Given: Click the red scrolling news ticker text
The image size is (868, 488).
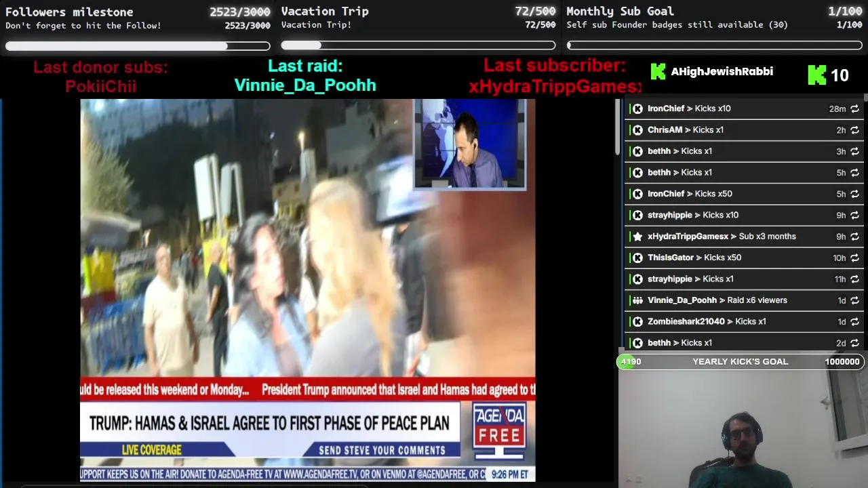Looking at the screenshot, I should (x=308, y=390).
